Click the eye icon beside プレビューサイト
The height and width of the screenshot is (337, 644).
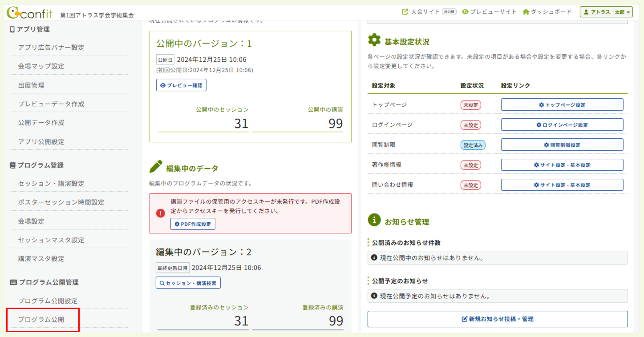tap(465, 12)
